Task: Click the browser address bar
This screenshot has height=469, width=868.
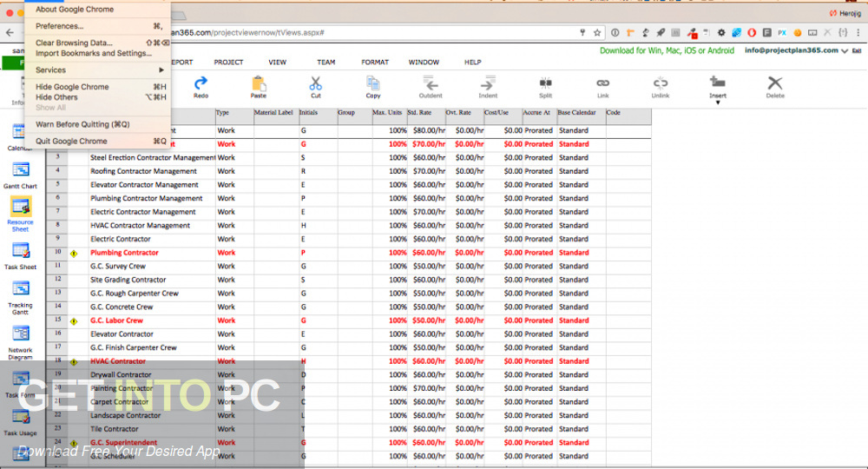Action: point(371,33)
